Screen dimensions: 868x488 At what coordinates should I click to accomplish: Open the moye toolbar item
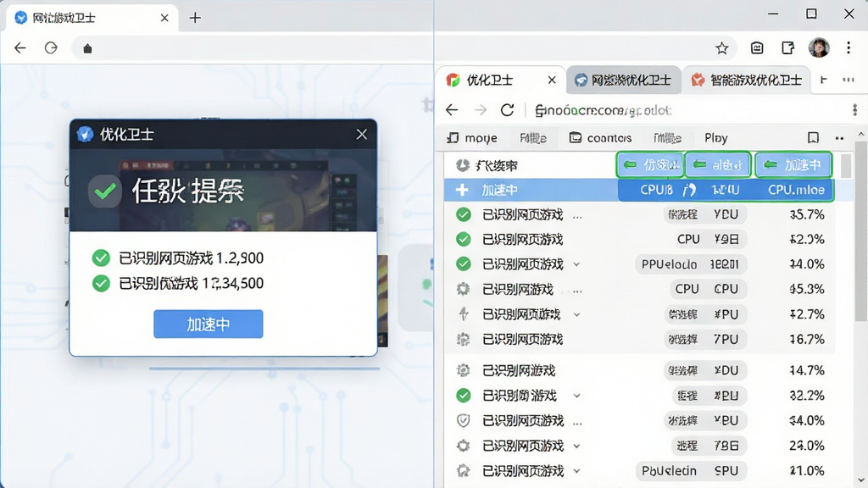click(x=472, y=138)
